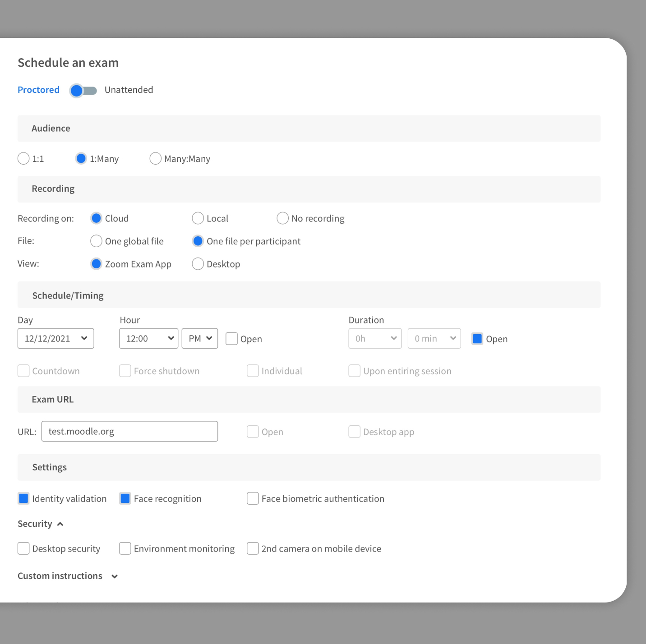Enable Face biometric authentication
Screen dimensions: 646x644
[x=253, y=498]
